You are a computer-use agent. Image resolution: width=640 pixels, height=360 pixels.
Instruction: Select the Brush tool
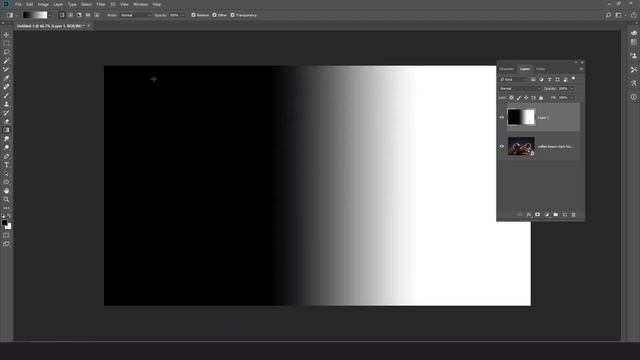pos(6,96)
